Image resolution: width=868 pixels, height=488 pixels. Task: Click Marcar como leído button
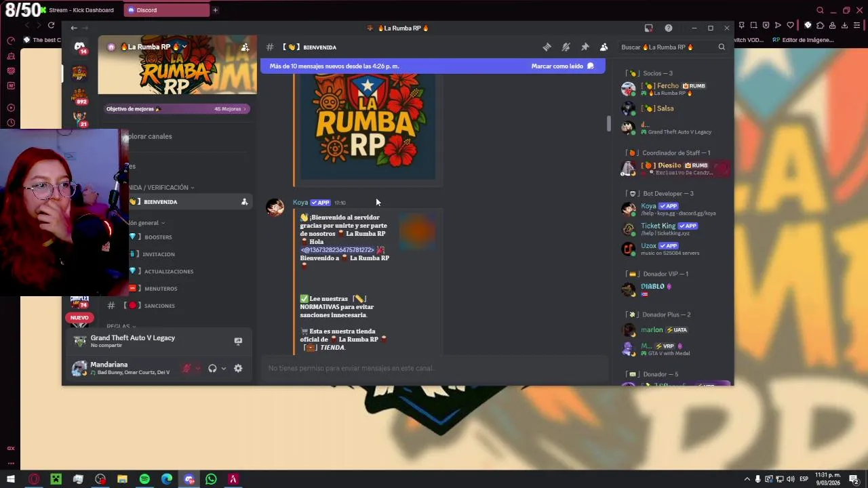coord(562,66)
